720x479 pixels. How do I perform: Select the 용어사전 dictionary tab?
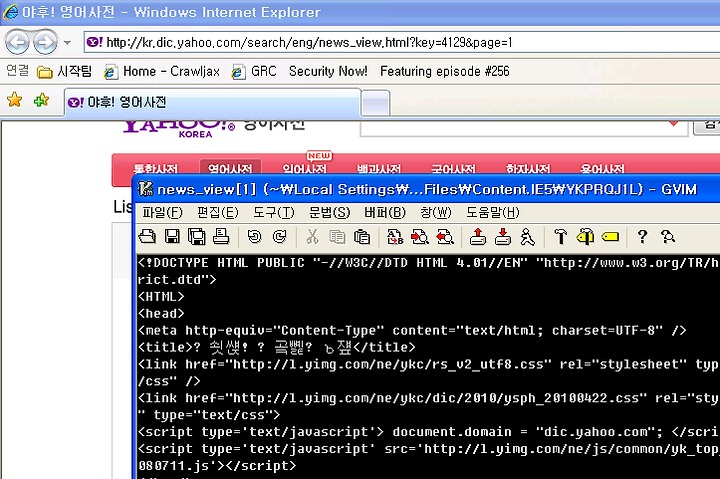click(x=602, y=169)
